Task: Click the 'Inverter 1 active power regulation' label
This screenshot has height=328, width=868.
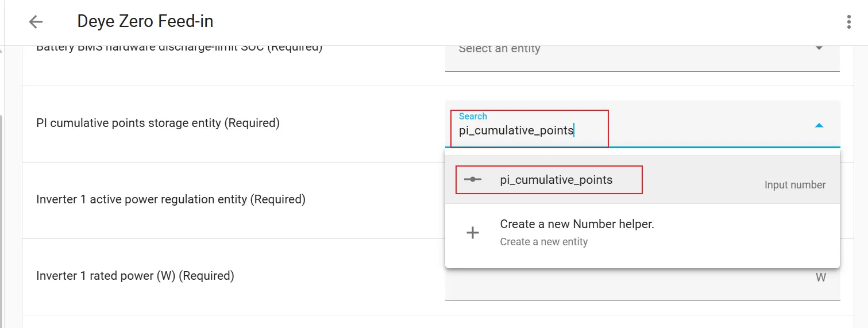Action: click(171, 199)
